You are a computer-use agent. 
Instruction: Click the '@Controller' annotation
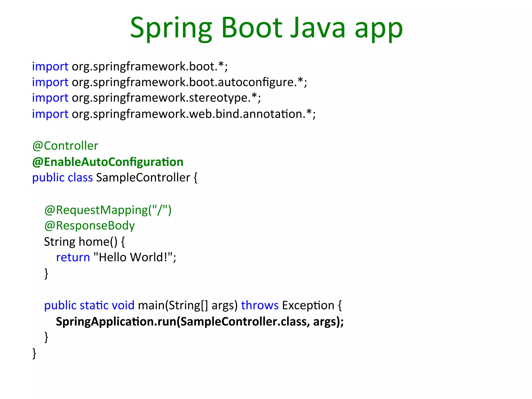click(x=65, y=146)
